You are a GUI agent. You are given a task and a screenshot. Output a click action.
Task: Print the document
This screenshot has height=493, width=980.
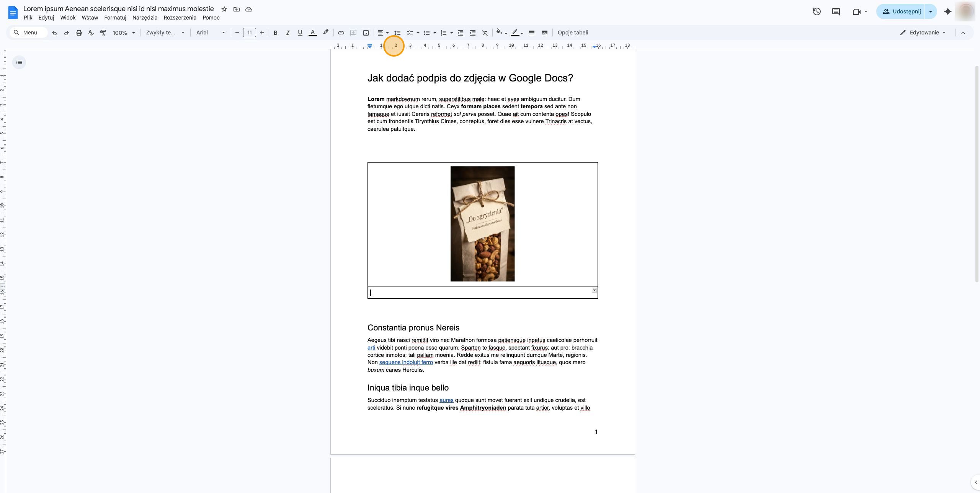coord(79,33)
